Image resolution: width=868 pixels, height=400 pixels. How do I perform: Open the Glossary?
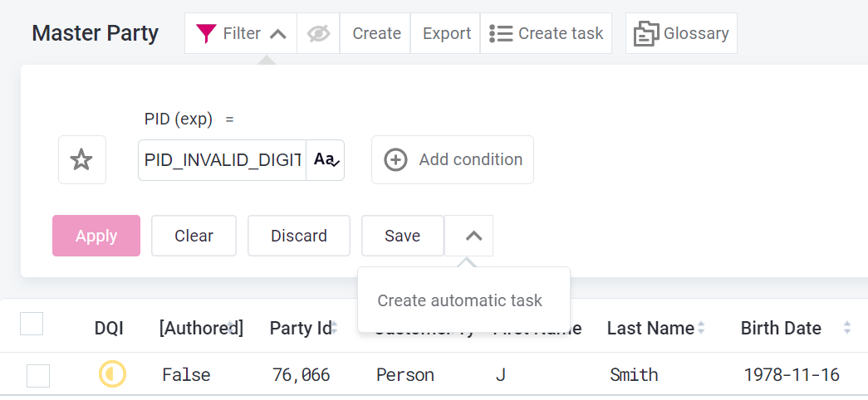681,33
